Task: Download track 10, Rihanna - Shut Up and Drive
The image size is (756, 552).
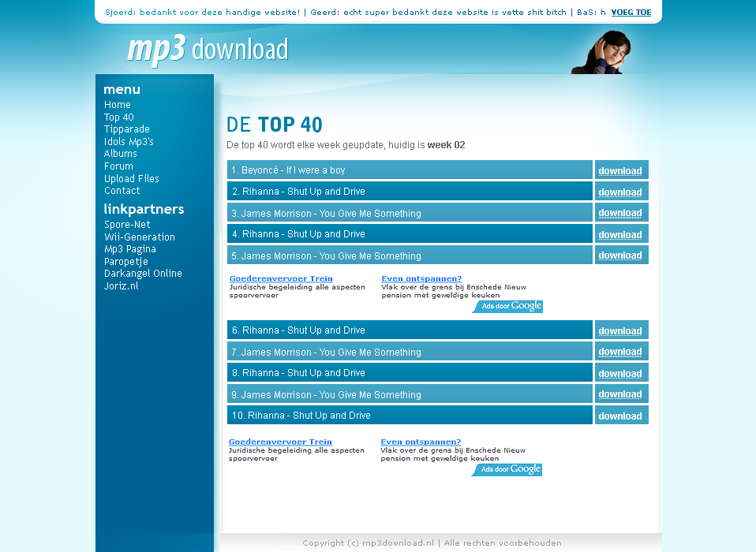Action: click(x=622, y=416)
